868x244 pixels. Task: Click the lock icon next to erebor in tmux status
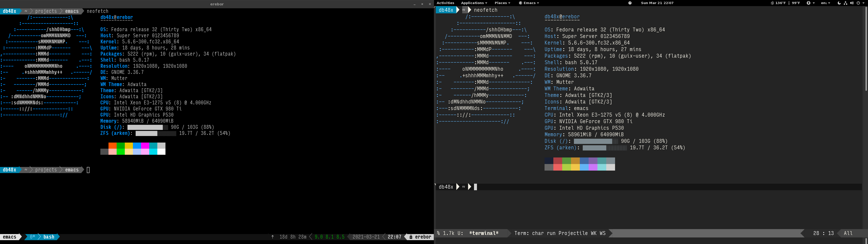click(411, 237)
